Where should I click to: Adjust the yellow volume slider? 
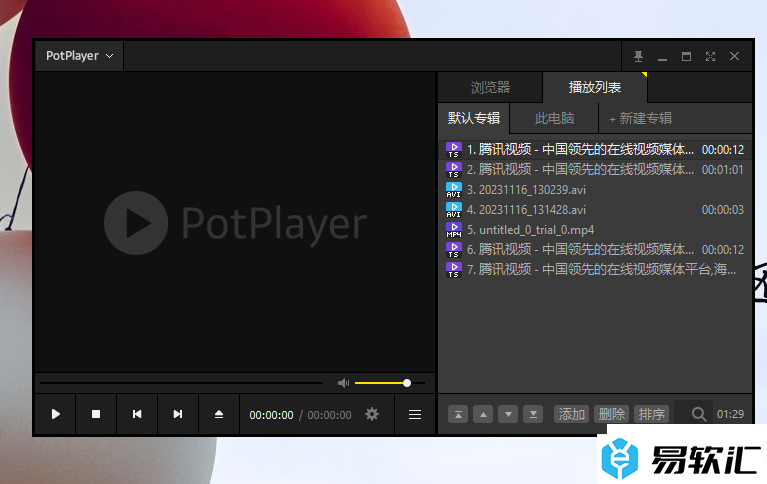[x=389, y=383]
